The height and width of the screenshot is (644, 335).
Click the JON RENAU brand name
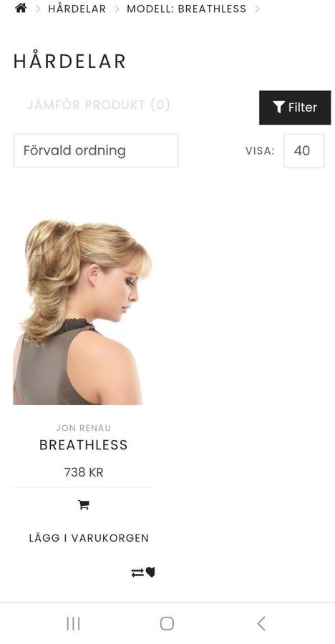coord(84,428)
